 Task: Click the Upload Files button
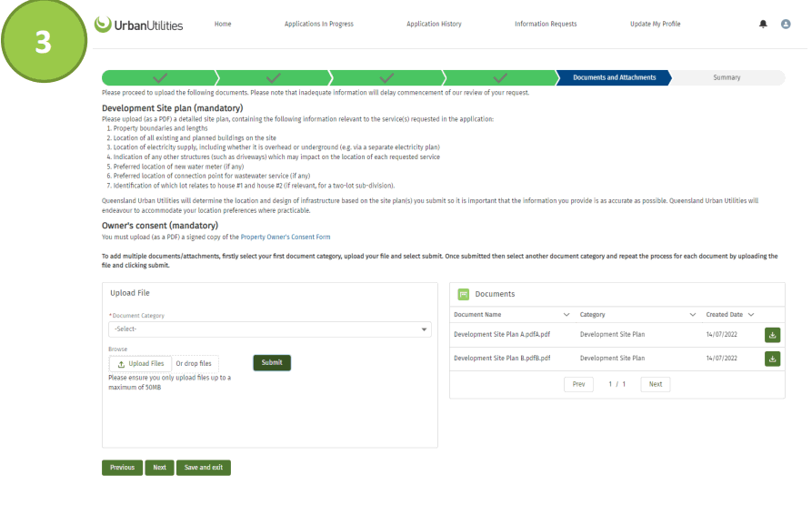click(x=140, y=364)
